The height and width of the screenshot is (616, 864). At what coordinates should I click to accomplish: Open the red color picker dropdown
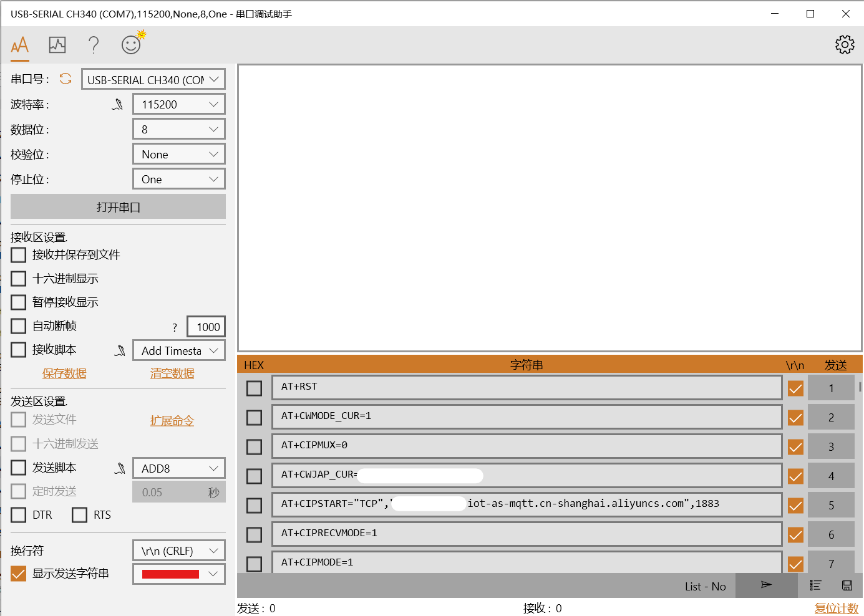pyautogui.click(x=178, y=574)
